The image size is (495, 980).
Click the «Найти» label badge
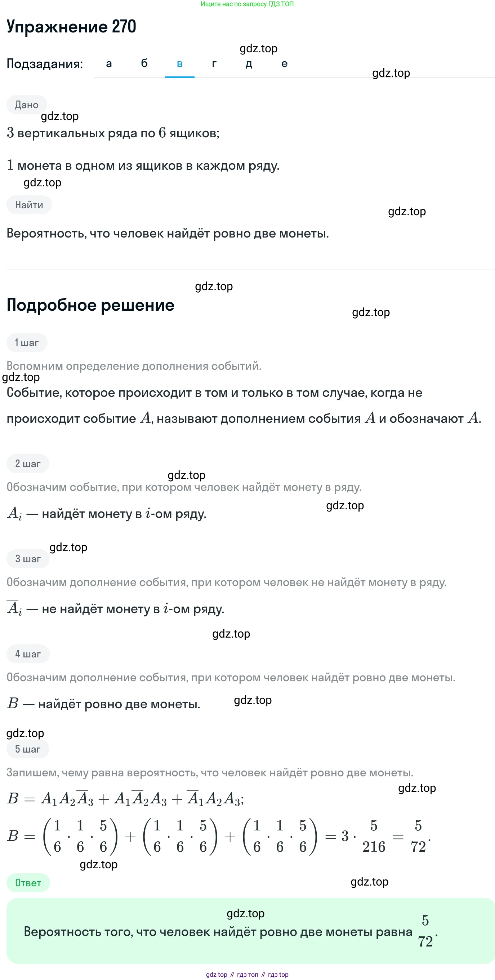(29, 205)
